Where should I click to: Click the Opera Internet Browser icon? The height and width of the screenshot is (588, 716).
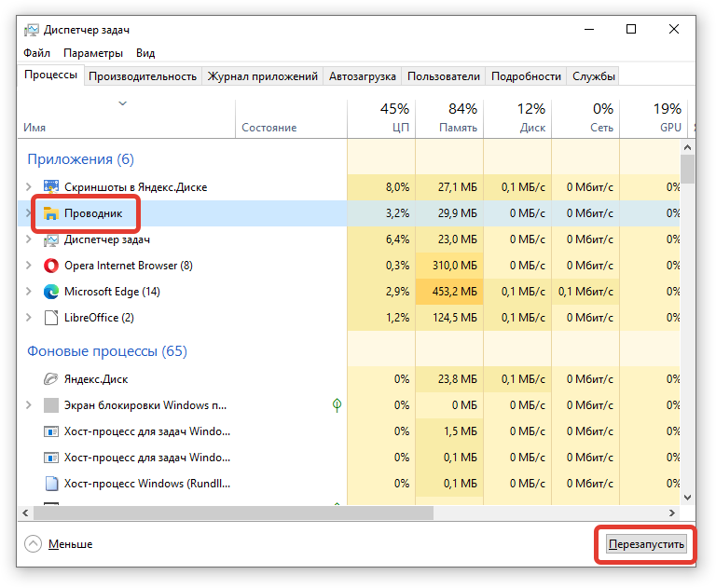51,266
